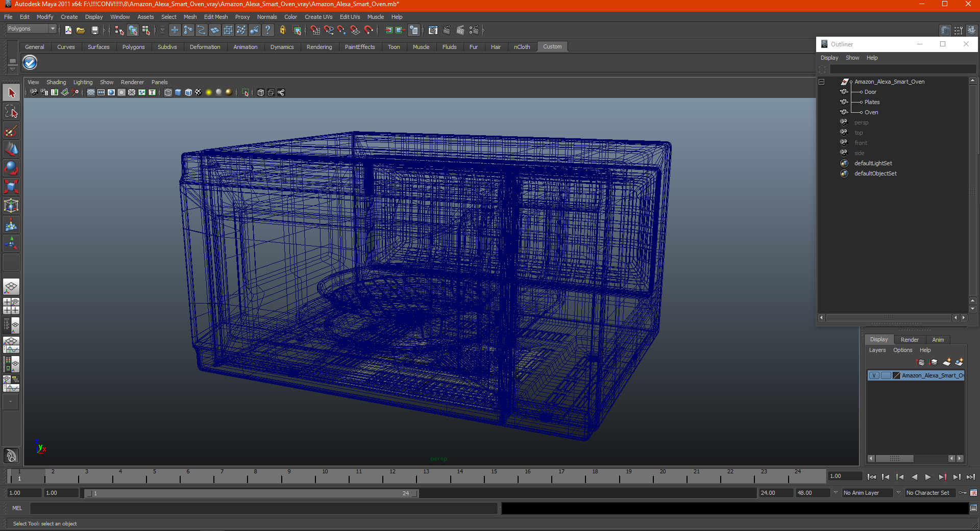The height and width of the screenshot is (531, 980).
Task: Open Render Settings icon
Action: click(474, 31)
